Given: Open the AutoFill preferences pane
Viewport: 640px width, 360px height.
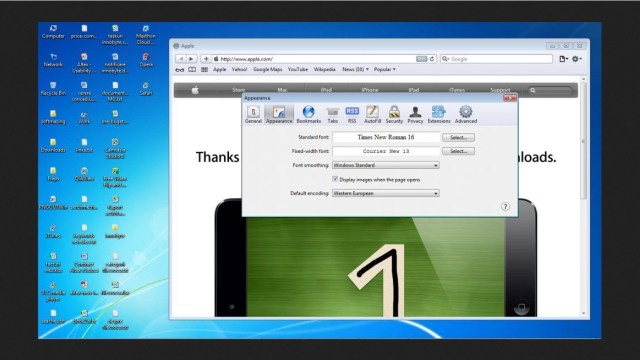Looking at the screenshot, I should click(x=372, y=114).
